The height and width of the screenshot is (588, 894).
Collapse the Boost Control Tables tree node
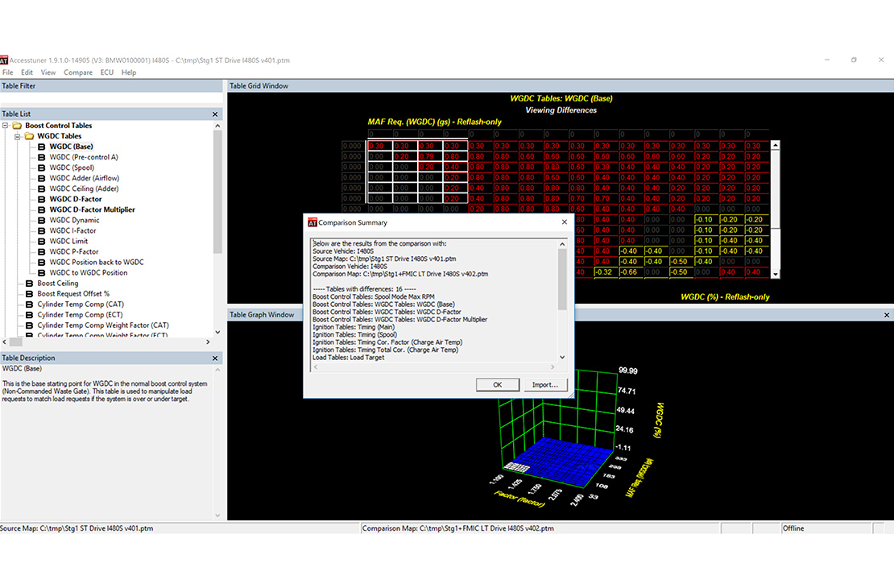(x=6, y=126)
